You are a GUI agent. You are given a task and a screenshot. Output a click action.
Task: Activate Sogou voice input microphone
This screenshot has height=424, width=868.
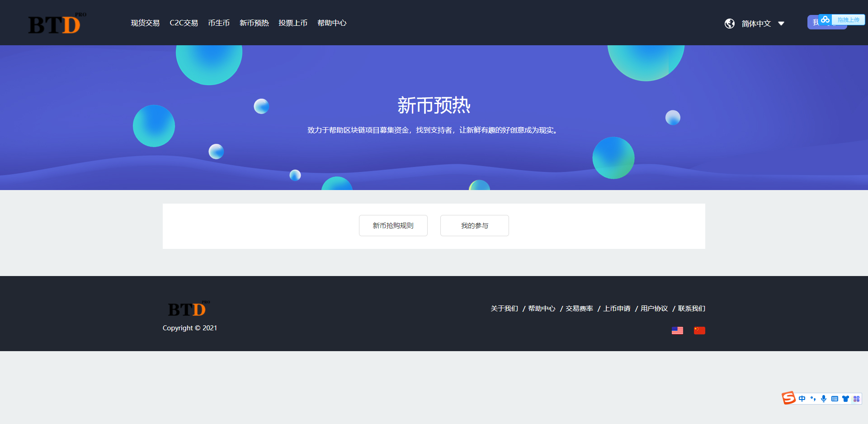coord(824,399)
